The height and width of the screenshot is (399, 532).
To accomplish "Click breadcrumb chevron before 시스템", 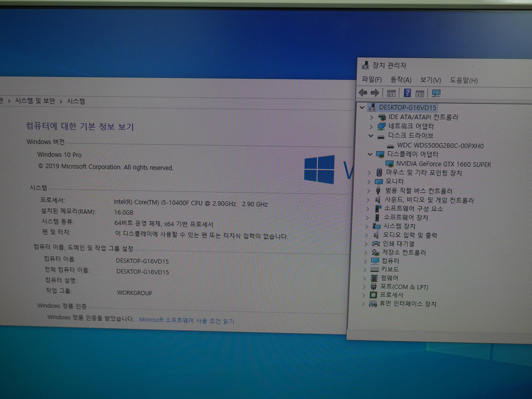I will tap(61, 101).
